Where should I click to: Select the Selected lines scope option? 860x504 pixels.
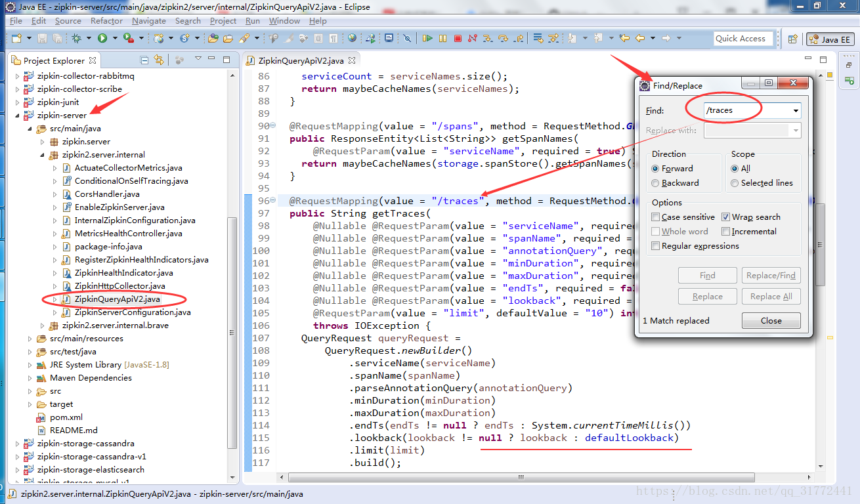pos(735,183)
